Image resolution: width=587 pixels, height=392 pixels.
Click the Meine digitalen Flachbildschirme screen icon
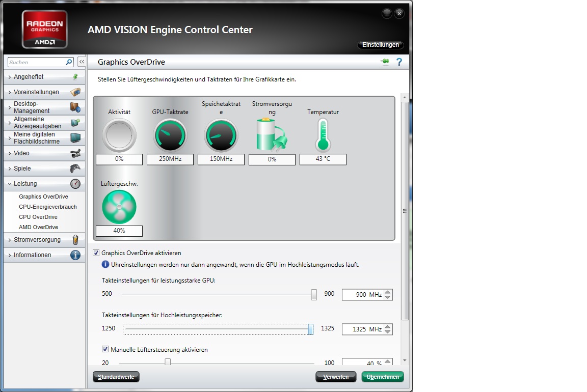pos(75,137)
